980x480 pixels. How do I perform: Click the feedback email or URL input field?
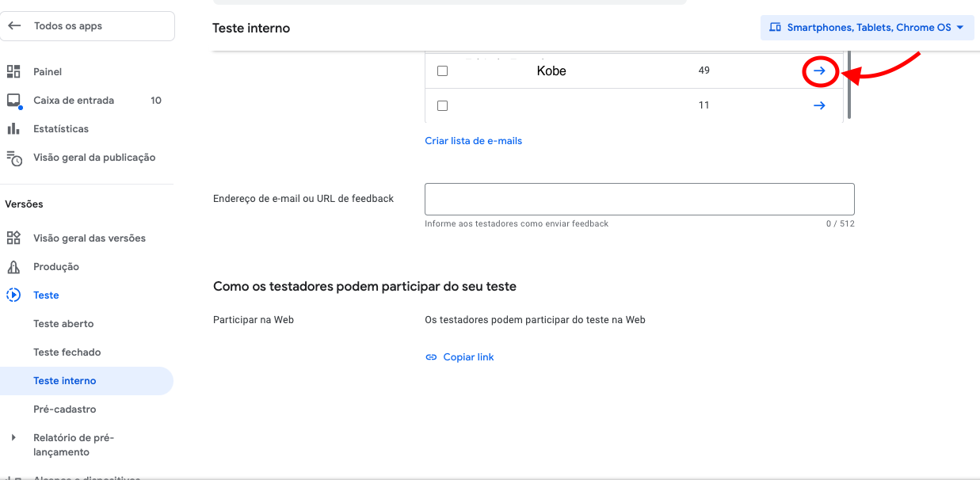[x=639, y=199]
